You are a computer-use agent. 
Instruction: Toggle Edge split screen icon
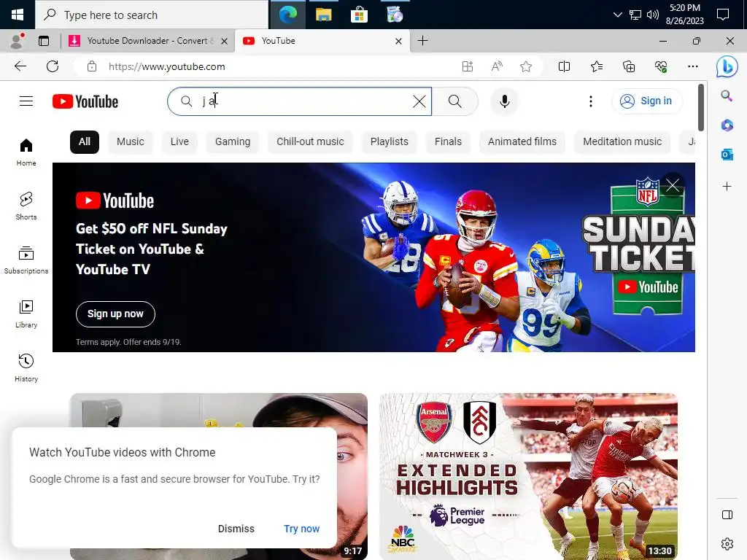coord(564,66)
